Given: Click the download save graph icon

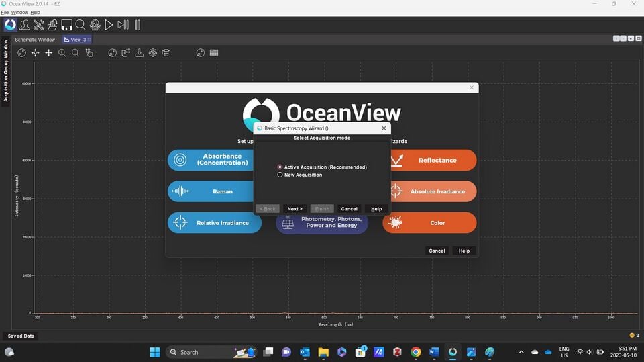Looking at the screenshot, I should pyautogui.click(x=140, y=52).
